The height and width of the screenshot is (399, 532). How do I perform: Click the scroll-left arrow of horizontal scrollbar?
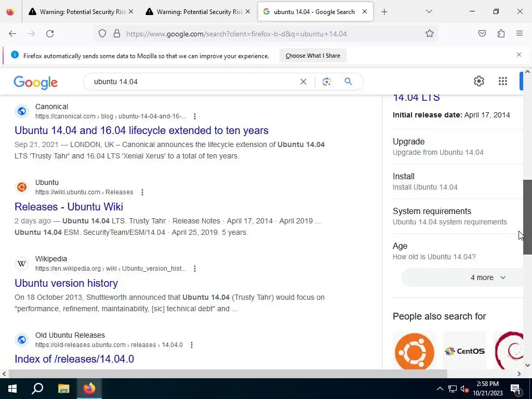[4, 374]
